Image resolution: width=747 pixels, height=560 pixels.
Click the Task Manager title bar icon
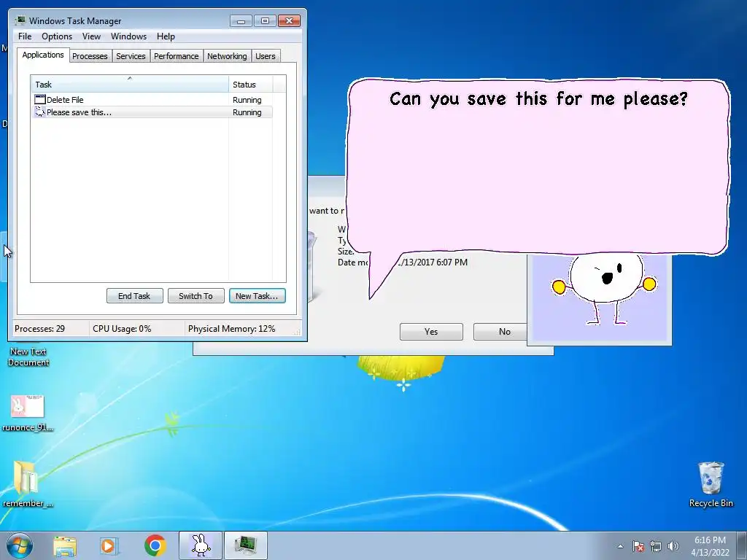click(20, 20)
